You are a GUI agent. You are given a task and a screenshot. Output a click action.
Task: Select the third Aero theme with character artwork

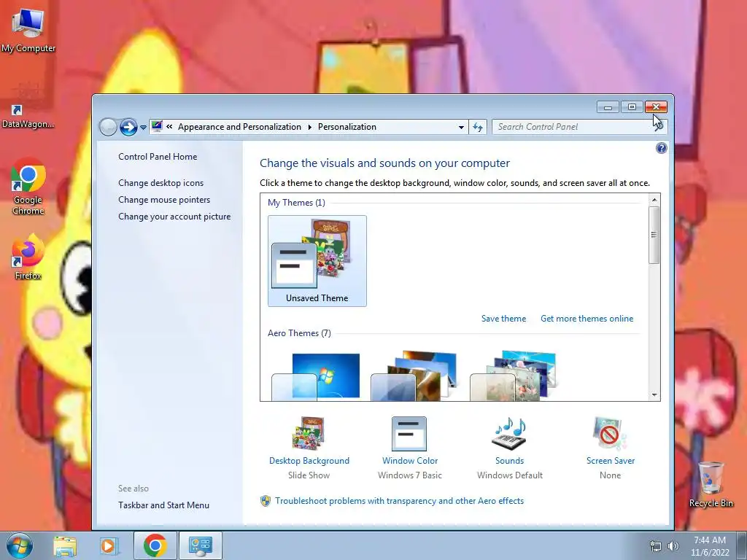pos(513,376)
